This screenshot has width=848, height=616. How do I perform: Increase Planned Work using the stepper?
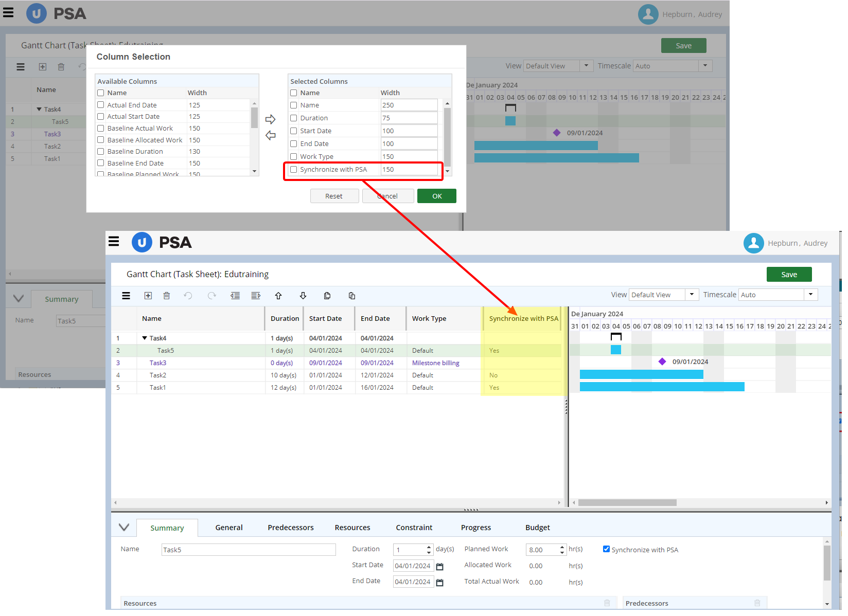pyautogui.click(x=561, y=547)
